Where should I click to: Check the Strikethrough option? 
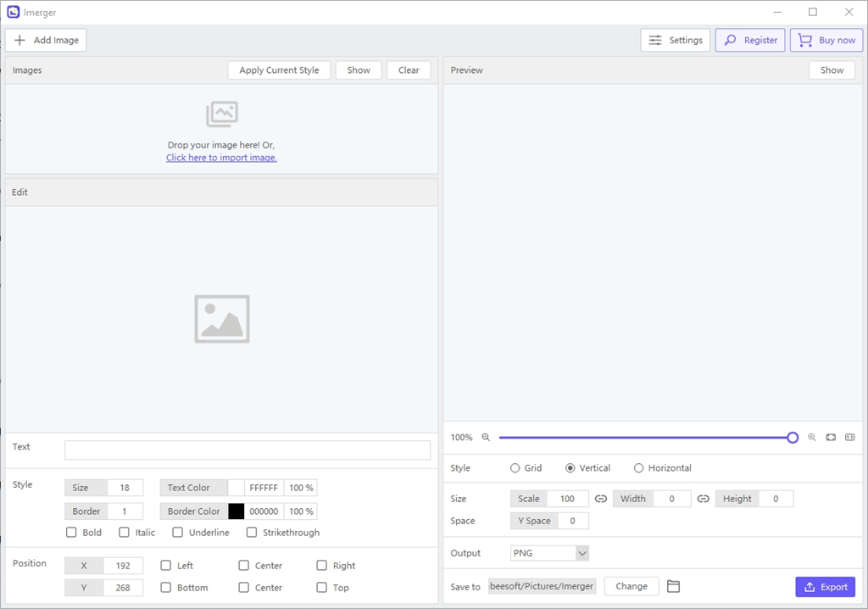pyautogui.click(x=252, y=533)
